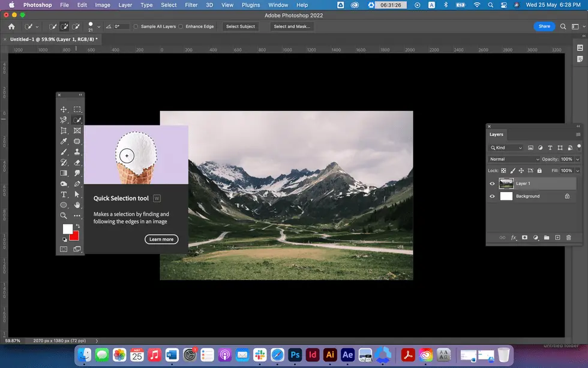588x368 pixels.
Task: Open the Add a layer style menu
Action: pos(514,238)
